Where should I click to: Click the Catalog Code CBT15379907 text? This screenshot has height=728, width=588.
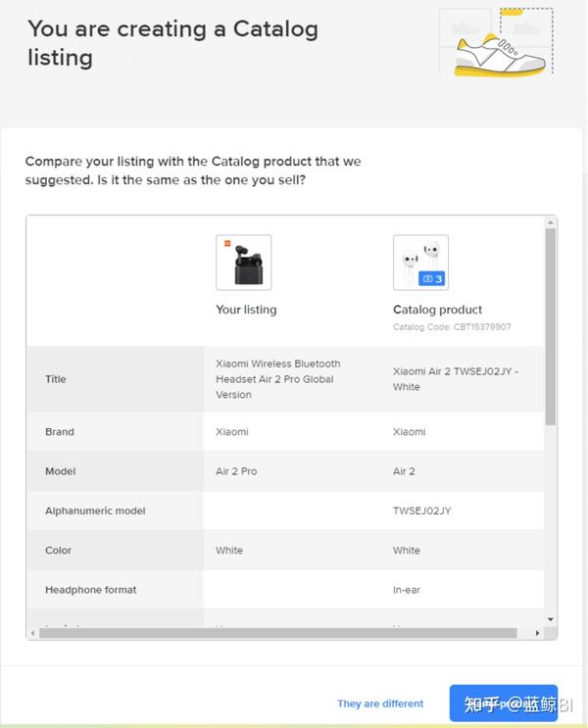[x=452, y=327]
